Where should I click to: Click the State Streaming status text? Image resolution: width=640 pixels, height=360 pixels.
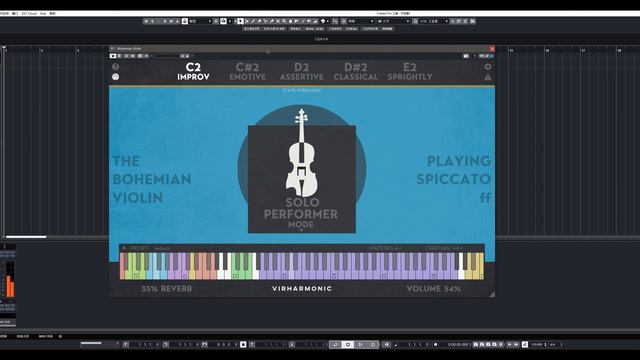click(302, 90)
